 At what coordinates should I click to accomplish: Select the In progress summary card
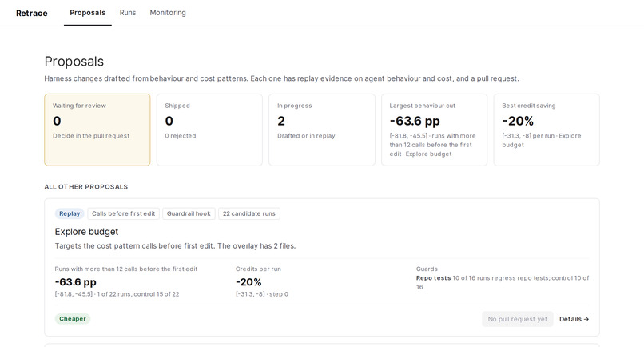pos(322,130)
